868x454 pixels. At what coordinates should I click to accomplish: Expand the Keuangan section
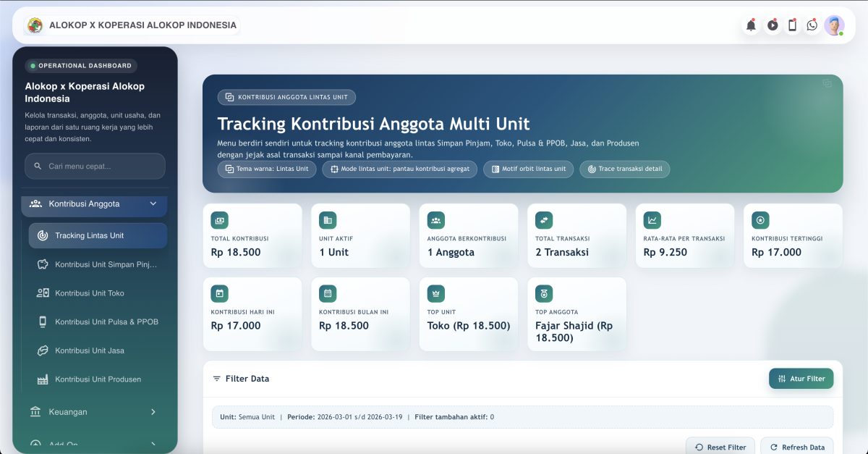94,411
